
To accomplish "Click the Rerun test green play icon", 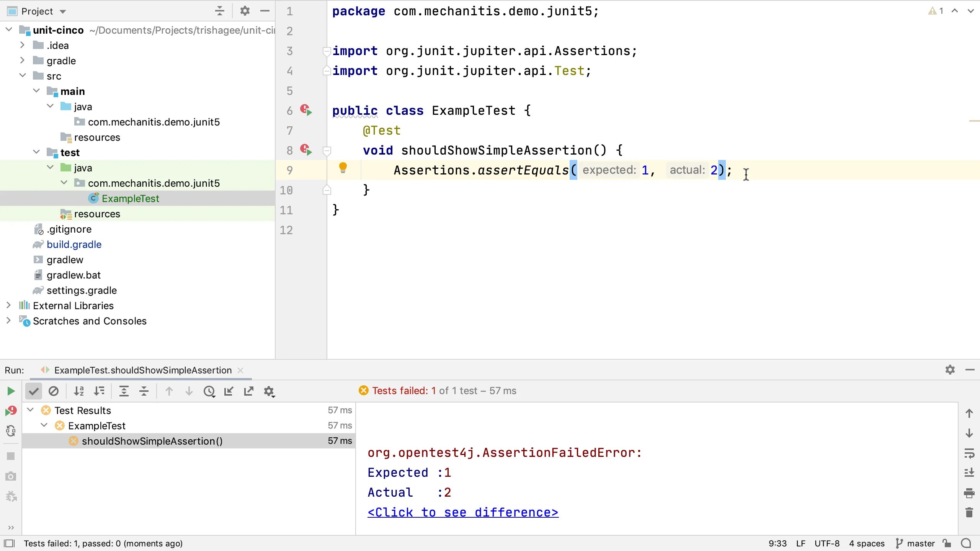I will [x=11, y=391].
